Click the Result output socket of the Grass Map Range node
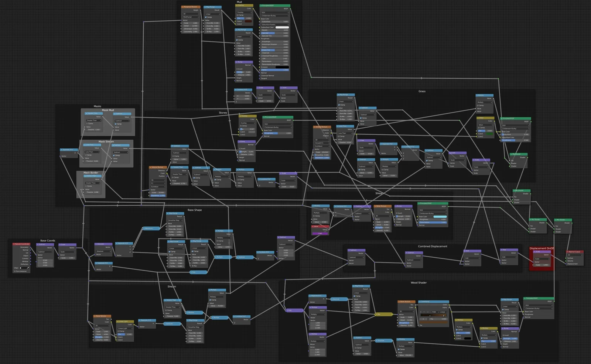 pos(355,98)
